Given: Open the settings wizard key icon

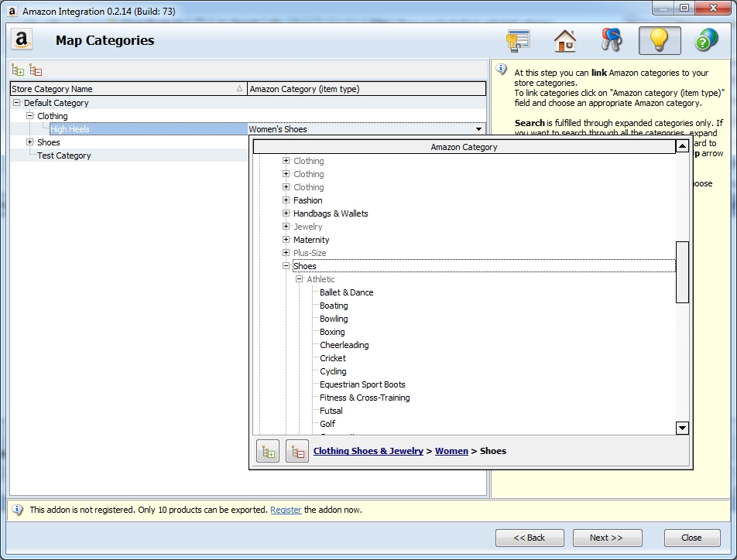Looking at the screenshot, I should [518, 40].
